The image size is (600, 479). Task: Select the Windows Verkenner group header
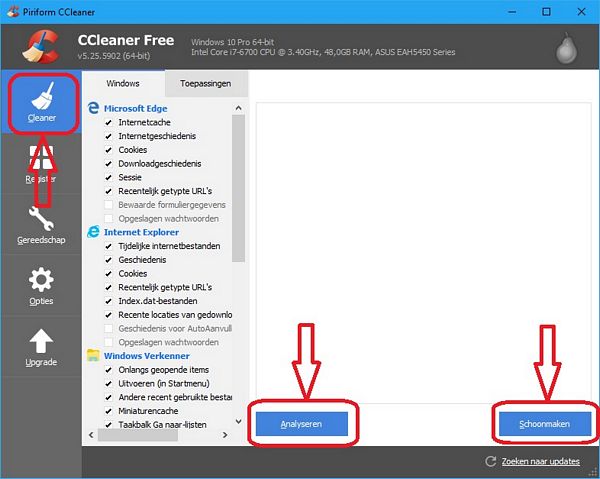pos(147,356)
